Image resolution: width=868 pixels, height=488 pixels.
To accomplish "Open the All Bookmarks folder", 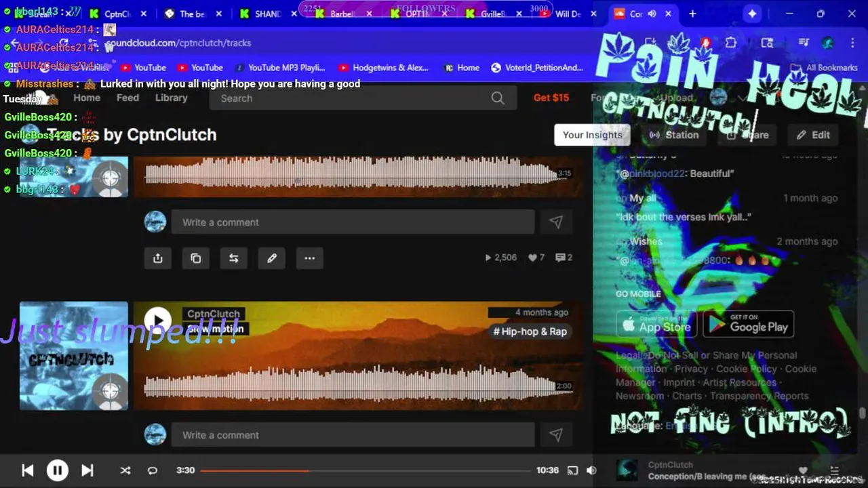I will click(825, 68).
